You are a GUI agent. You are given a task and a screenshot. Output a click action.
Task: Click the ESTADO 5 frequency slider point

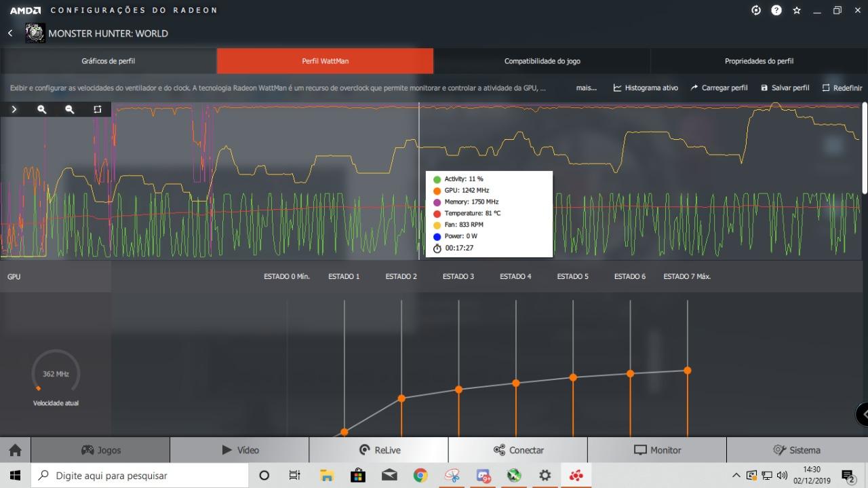point(573,377)
